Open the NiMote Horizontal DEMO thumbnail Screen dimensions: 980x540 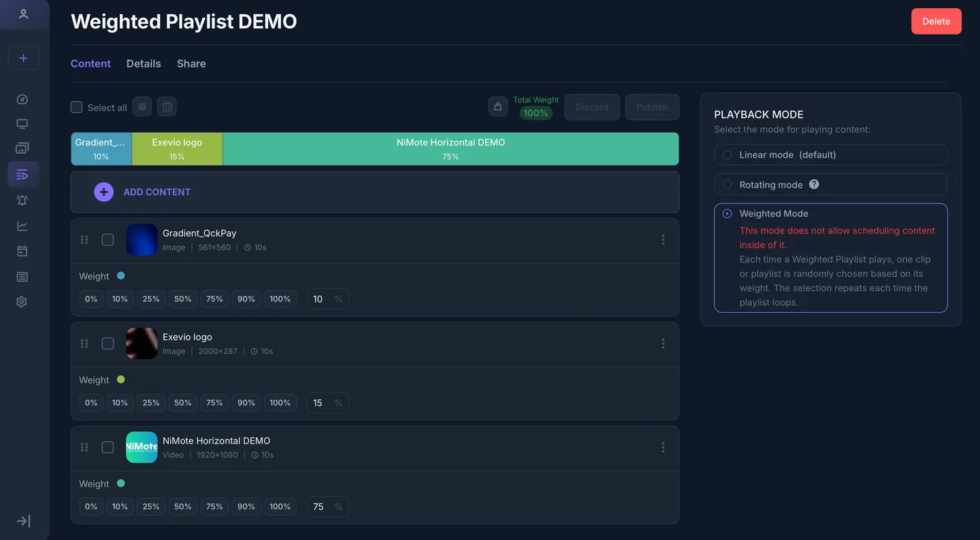point(142,447)
